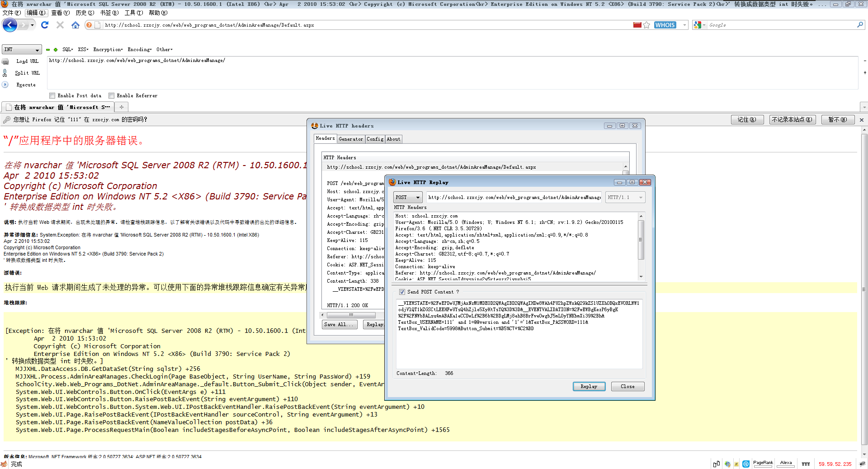Enable Post data checkbox
868x469 pixels.
coord(52,95)
